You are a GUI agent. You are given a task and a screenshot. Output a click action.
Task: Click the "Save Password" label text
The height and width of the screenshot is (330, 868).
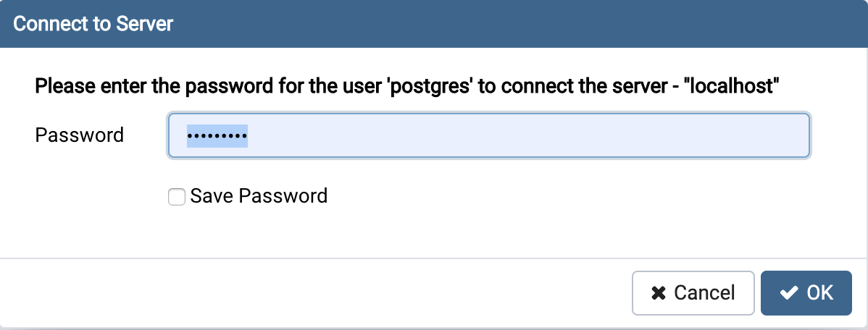[259, 196]
